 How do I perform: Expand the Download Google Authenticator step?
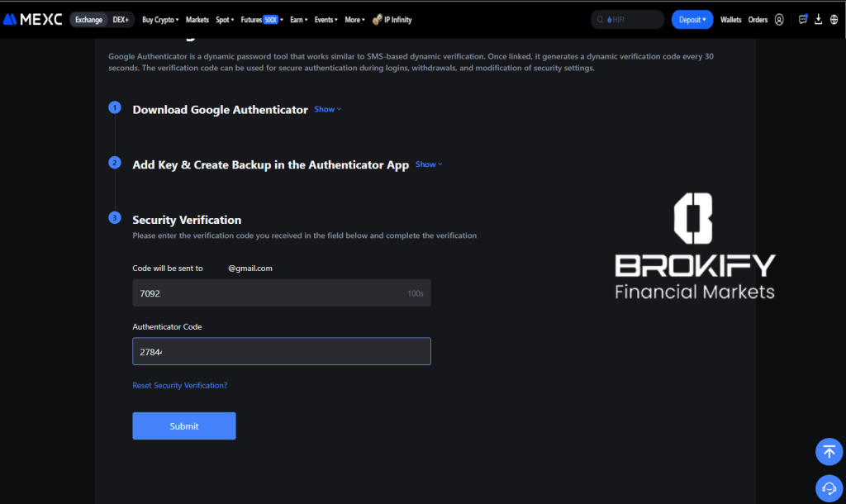click(327, 109)
